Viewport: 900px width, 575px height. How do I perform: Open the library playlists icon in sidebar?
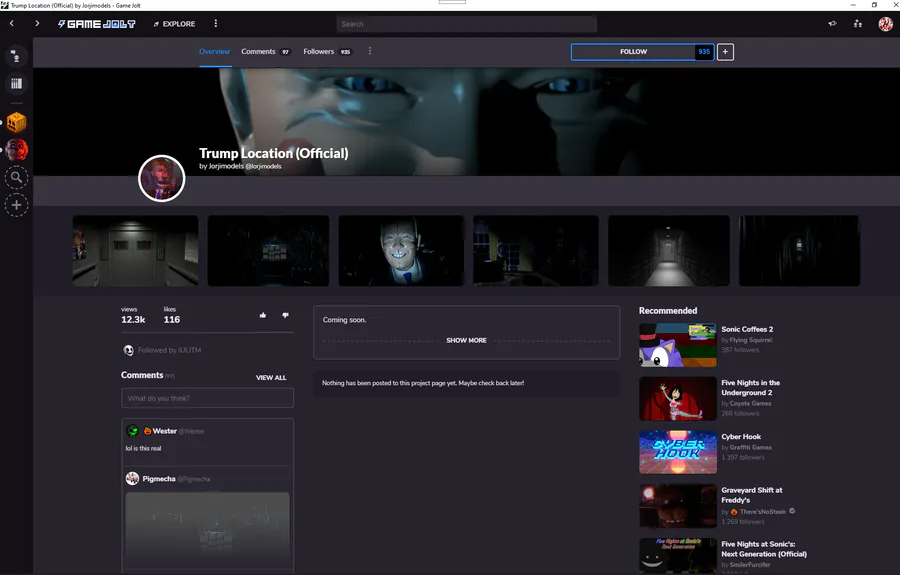coord(16,84)
